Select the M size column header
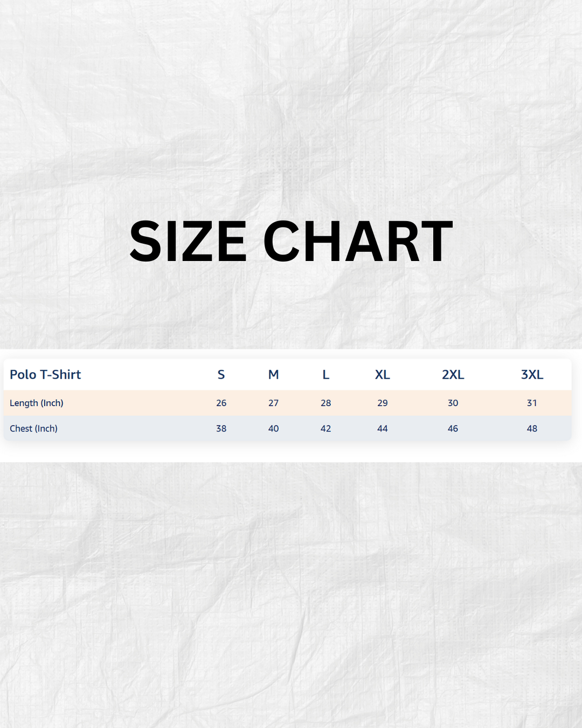Image resolution: width=582 pixels, height=728 pixels. point(274,375)
